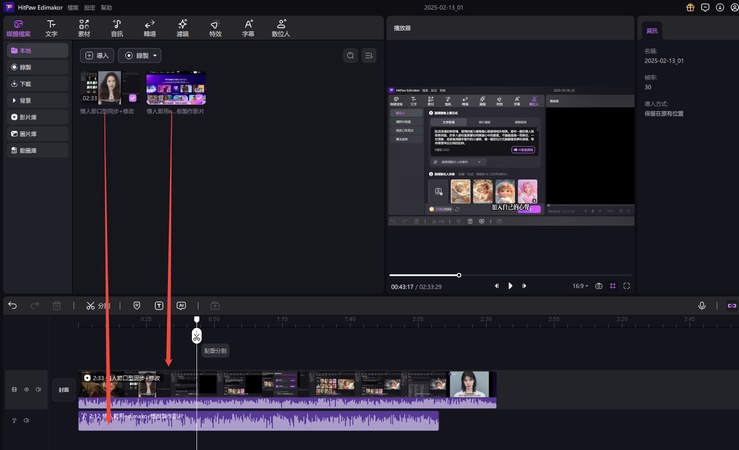739x450 pixels.
Task: Open the 數位人 (Digital Human) tool
Action: [280, 27]
